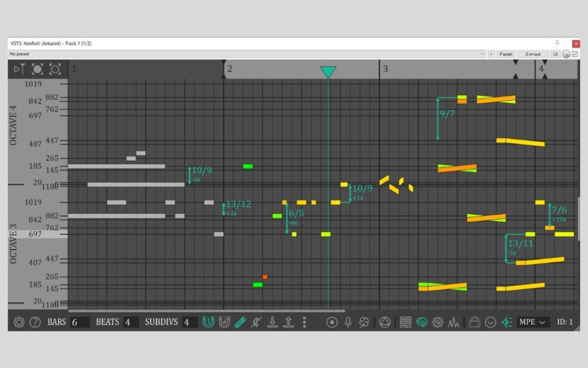Click the BARS value field showing 6
Screen dimensions: 588x368
(79, 322)
